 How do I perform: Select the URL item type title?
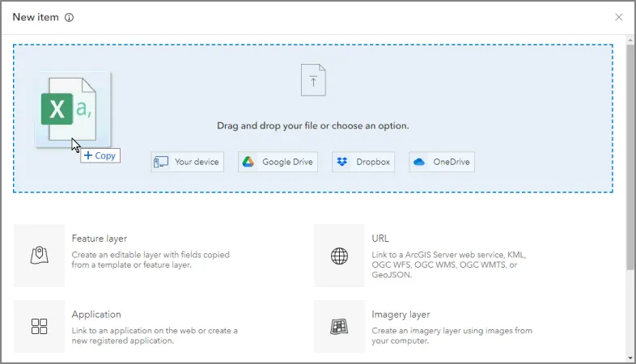pos(380,239)
